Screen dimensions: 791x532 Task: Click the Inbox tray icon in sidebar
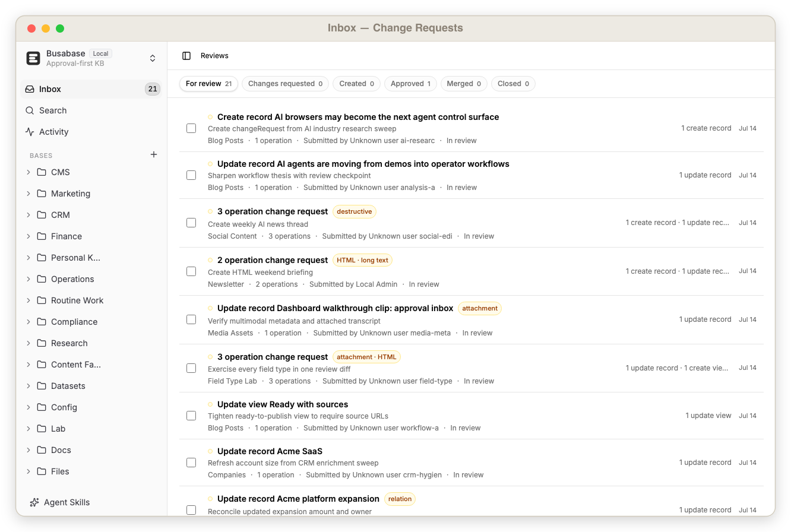[30, 89]
